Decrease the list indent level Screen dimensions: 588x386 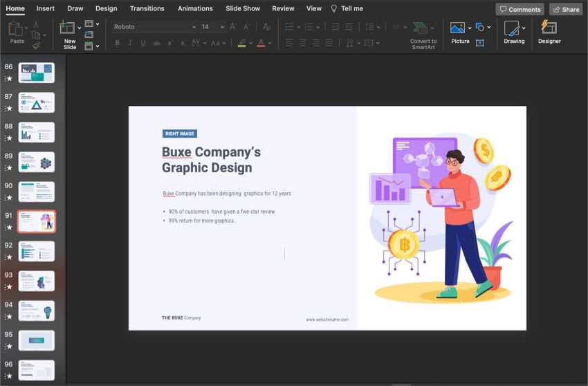[x=336, y=27]
